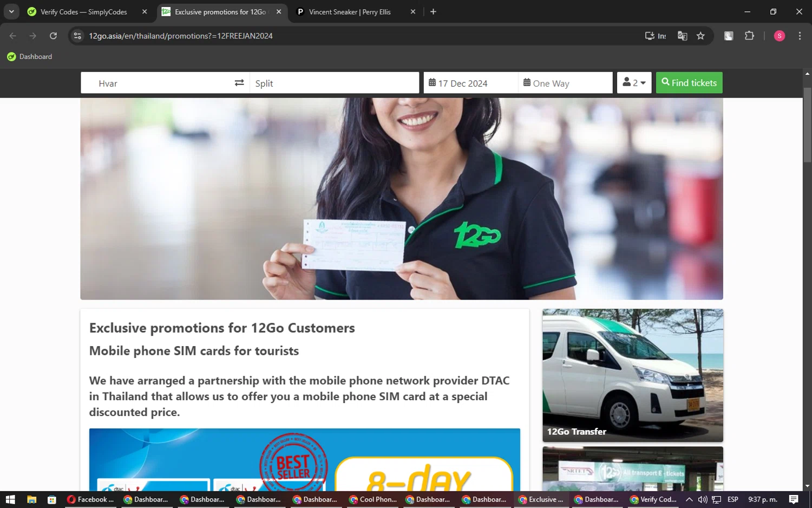Change the ESP input language

(x=733, y=499)
